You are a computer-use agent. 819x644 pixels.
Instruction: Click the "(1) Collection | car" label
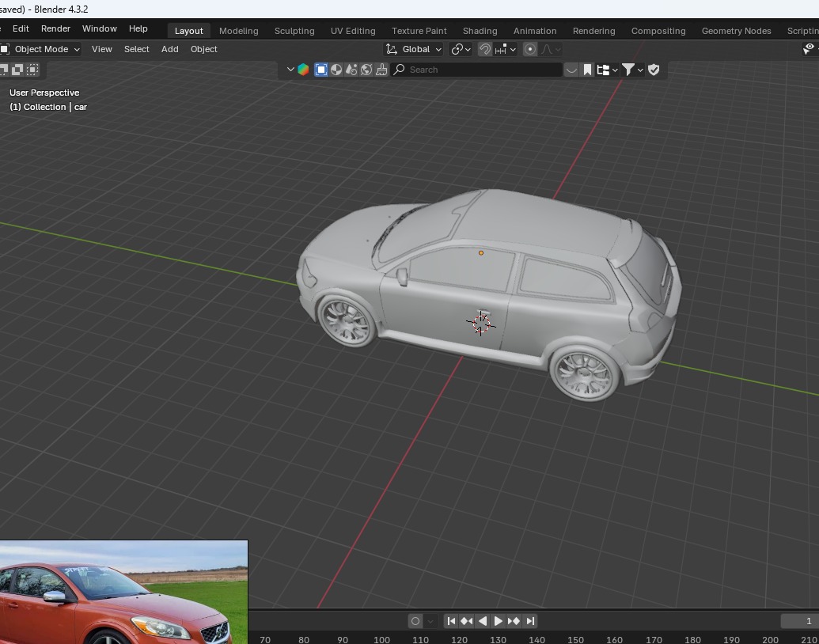[48, 107]
